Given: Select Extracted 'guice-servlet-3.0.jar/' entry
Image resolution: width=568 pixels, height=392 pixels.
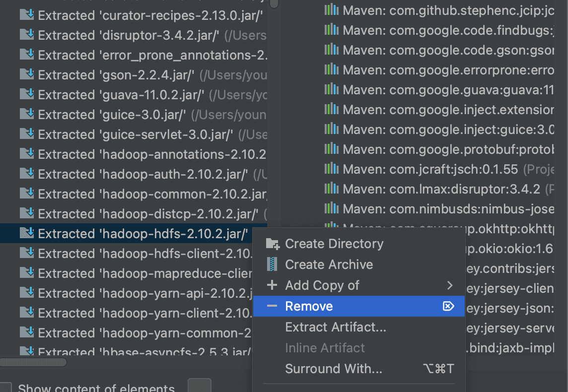Looking at the screenshot, I should tap(136, 134).
